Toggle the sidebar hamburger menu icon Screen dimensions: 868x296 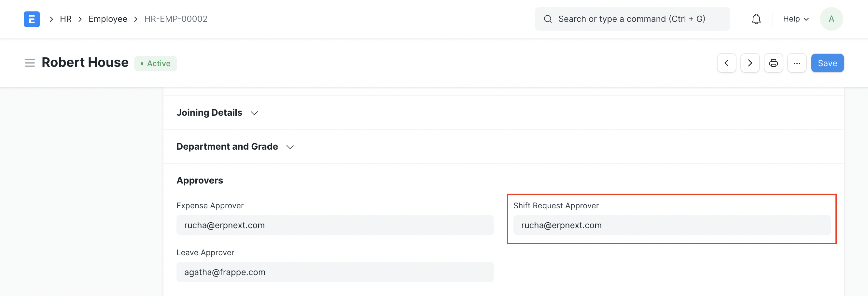click(30, 63)
